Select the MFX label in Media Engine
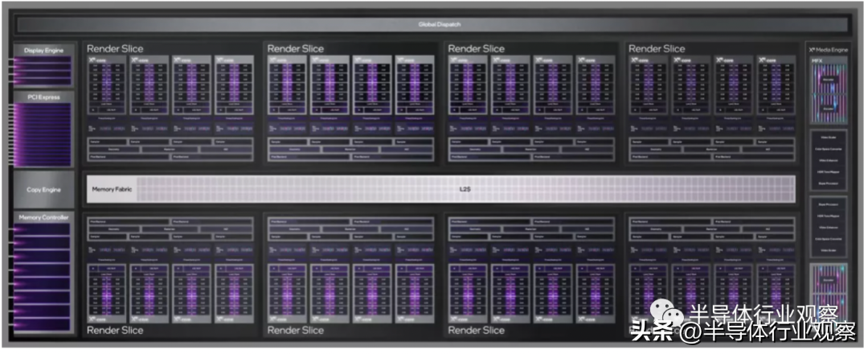Viewport: 868px width, 354px height. (x=817, y=60)
